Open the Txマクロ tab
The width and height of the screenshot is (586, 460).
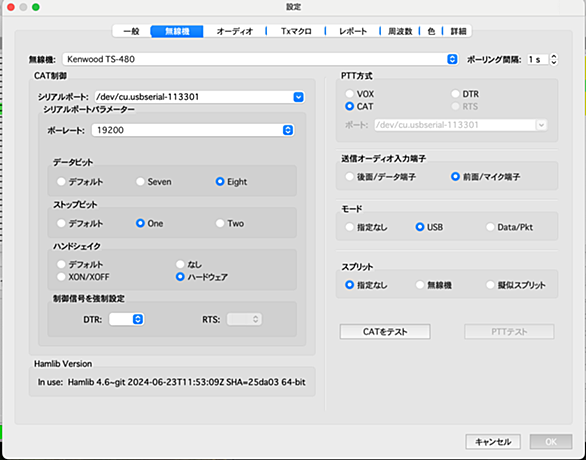pos(296,31)
